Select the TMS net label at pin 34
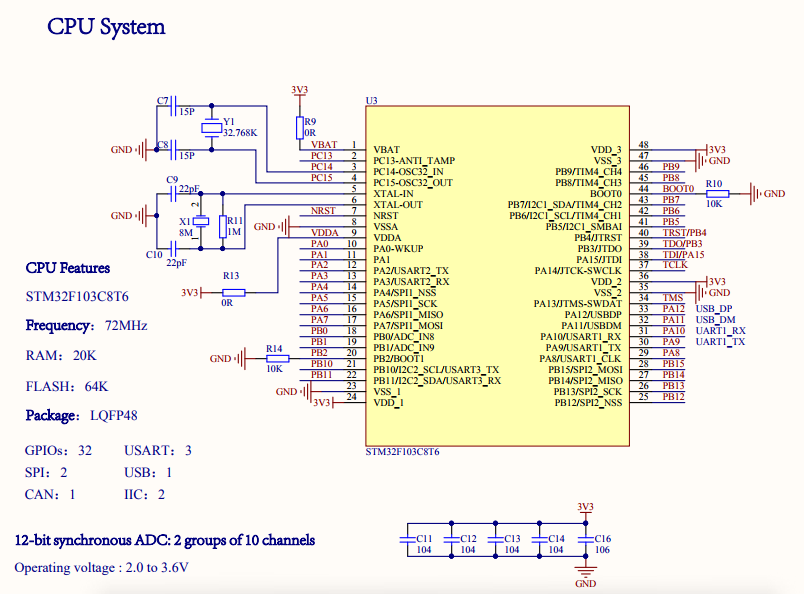 pyautogui.click(x=673, y=298)
